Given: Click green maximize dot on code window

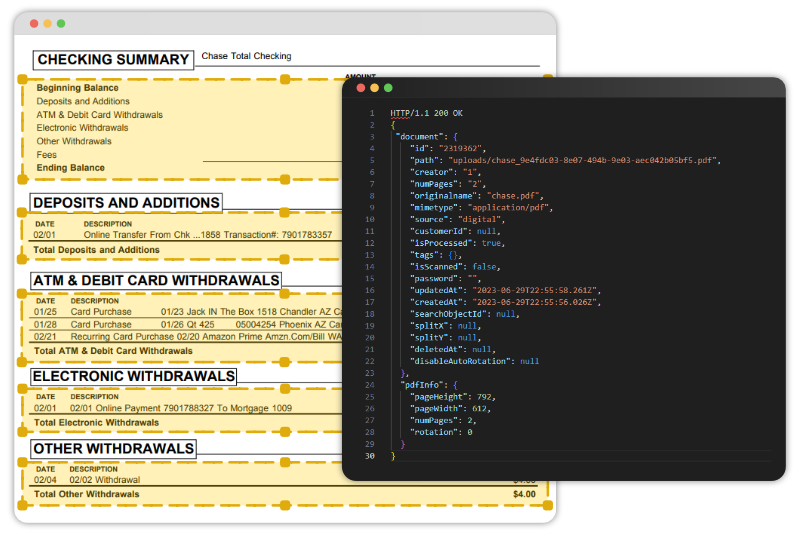Looking at the screenshot, I should coord(389,88).
